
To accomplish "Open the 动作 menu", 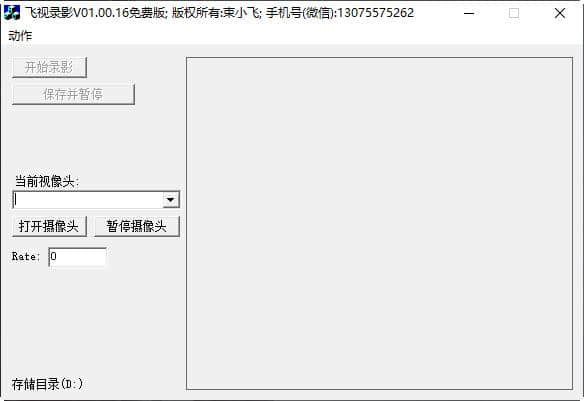I will point(20,36).
